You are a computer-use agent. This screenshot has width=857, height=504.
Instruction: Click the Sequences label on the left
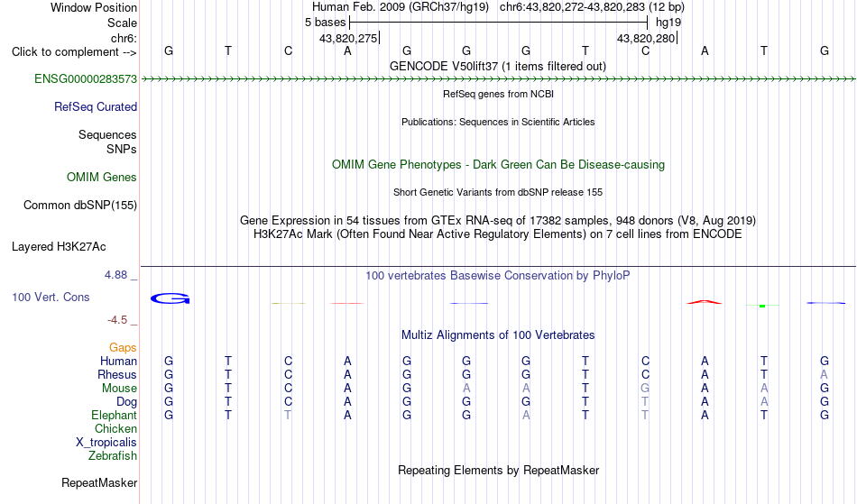tap(107, 134)
